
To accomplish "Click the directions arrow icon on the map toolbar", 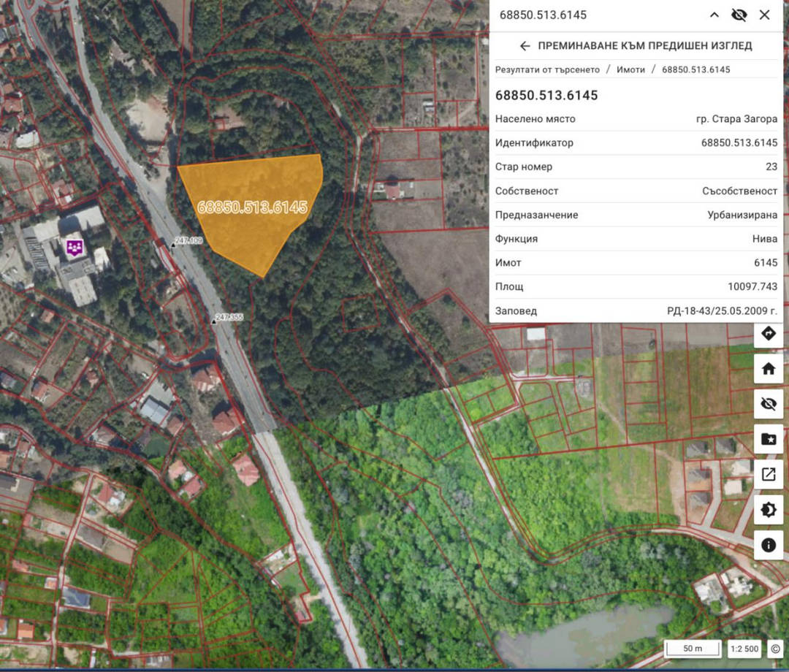I will coord(768,334).
